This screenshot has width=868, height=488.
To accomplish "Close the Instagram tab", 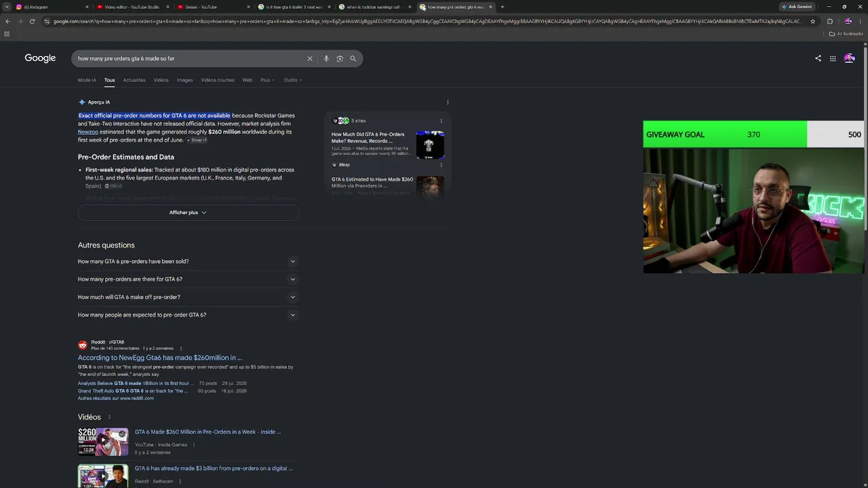I will click(x=87, y=7).
